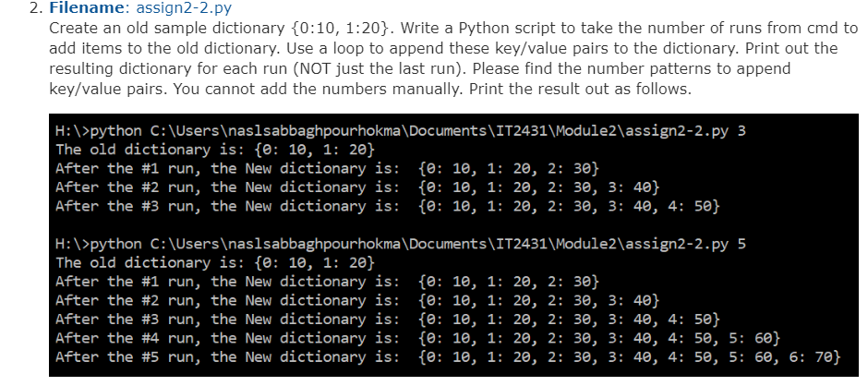Click the second command line ending in 'assign2-2.py 5'
Screen dimensions: 868x386
click(x=401, y=244)
